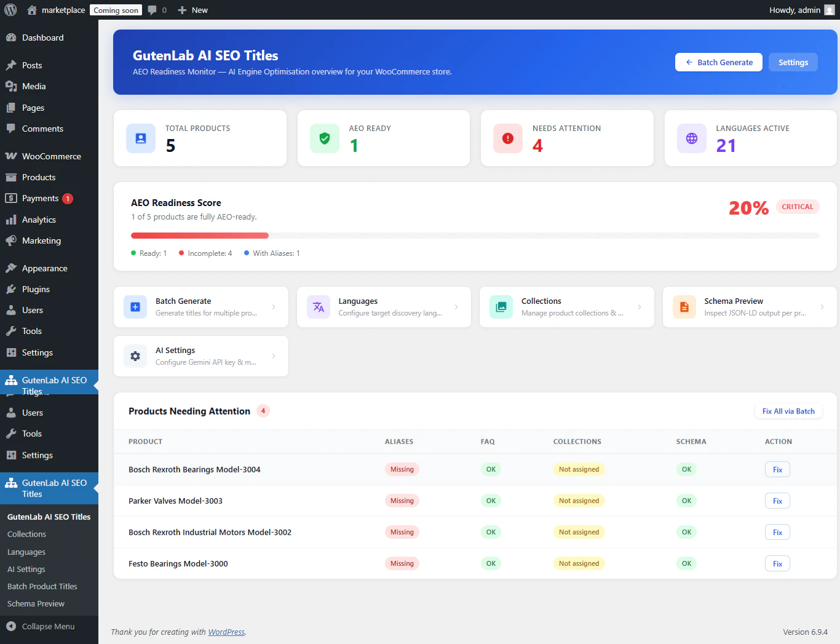Click the green AEO Ready shield icon
This screenshot has width=840, height=644.
point(324,138)
